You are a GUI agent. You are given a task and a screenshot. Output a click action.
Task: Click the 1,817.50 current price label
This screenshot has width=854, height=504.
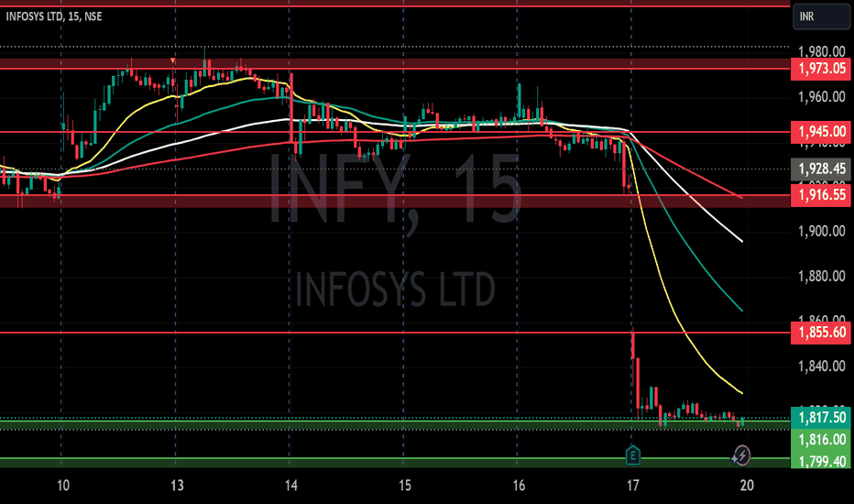point(821,418)
